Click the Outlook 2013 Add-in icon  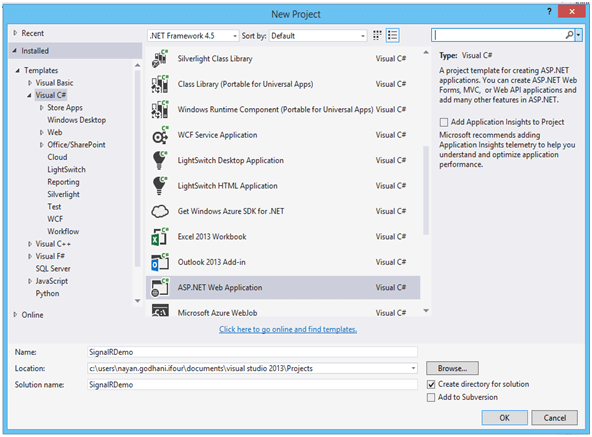(160, 262)
